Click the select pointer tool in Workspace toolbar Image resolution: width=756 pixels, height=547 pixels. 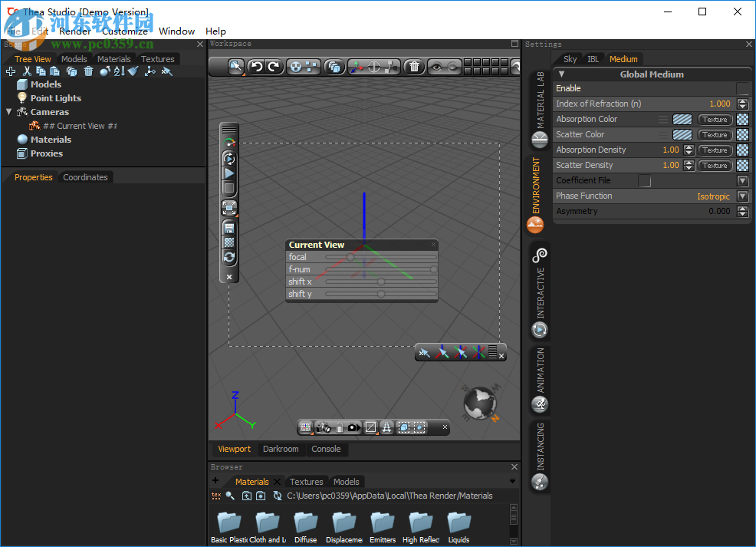(235, 67)
